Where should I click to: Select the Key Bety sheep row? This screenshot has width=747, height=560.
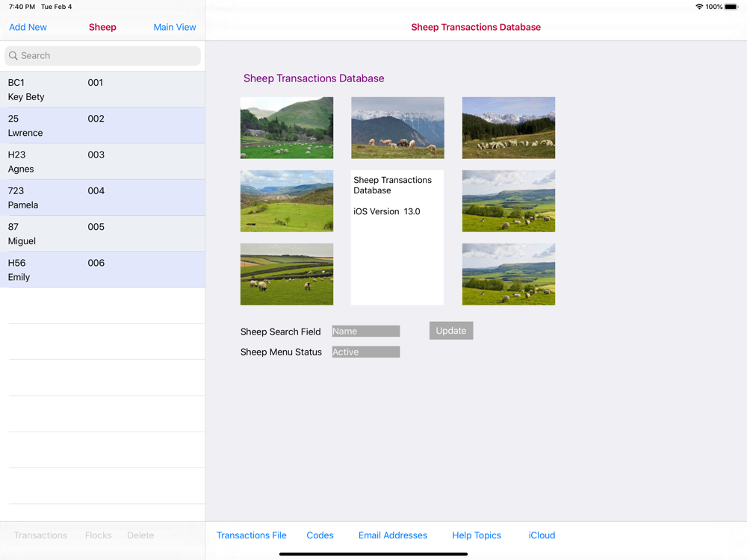(x=102, y=90)
